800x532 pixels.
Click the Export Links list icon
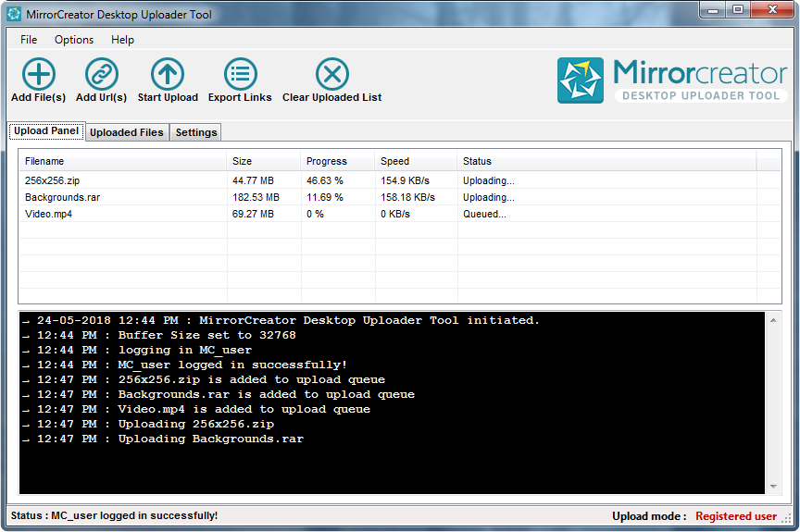[241, 74]
